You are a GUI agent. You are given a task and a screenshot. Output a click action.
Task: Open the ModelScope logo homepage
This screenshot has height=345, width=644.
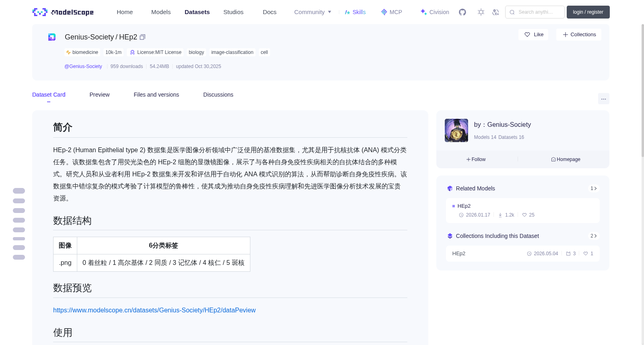pos(63,12)
